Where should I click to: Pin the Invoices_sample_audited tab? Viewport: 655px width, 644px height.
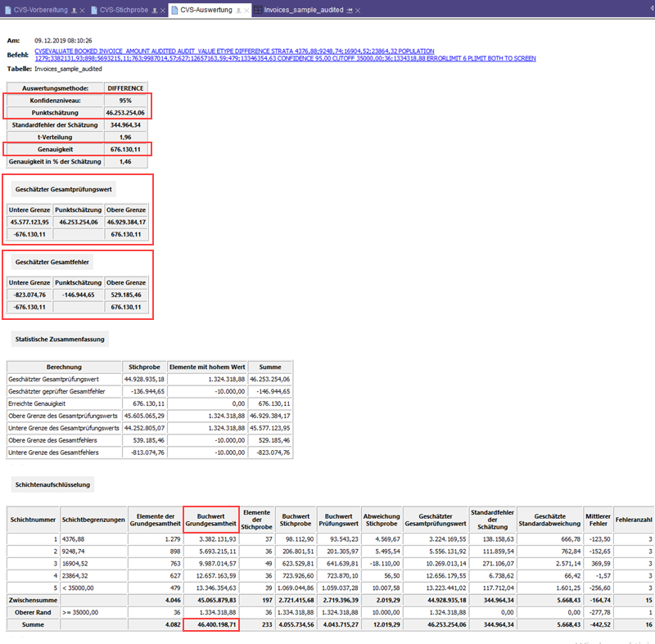coord(350,10)
